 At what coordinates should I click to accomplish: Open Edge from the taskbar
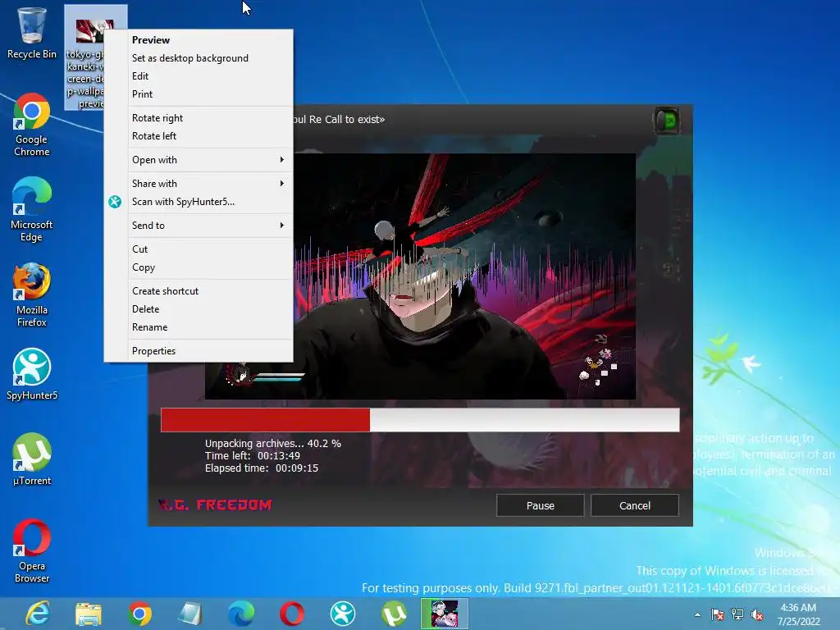click(x=241, y=614)
